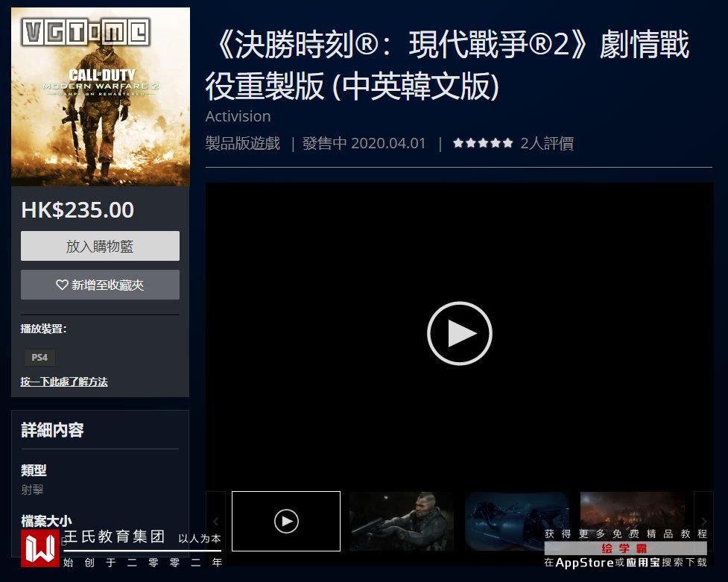728x582 pixels.
Task: Click the 發售中 2020.04.01 release date
Action: (x=364, y=143)
